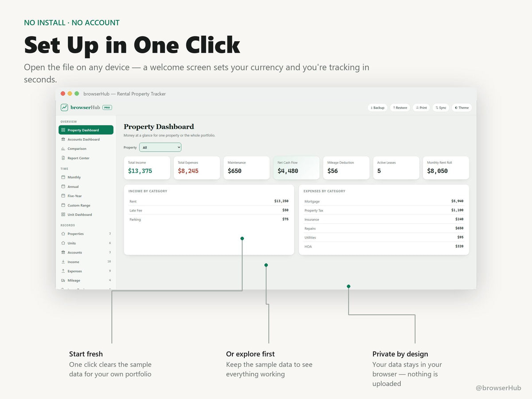Click the HOA expense row
The height and width of the screenshot is (399, 532).
pyautogui.click(x=384, y=246)
